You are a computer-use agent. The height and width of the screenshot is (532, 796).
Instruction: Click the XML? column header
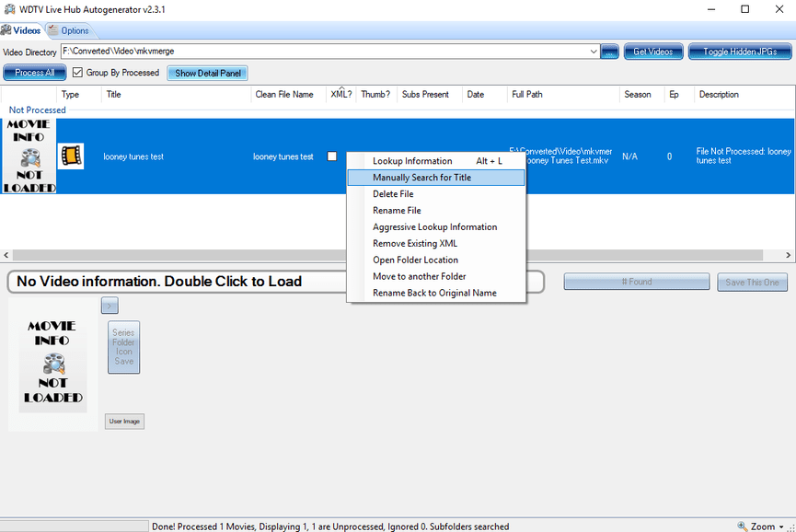[x=341, y=95]
